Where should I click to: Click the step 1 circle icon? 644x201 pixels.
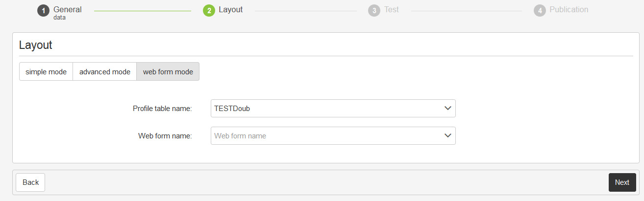click(43, 11)
